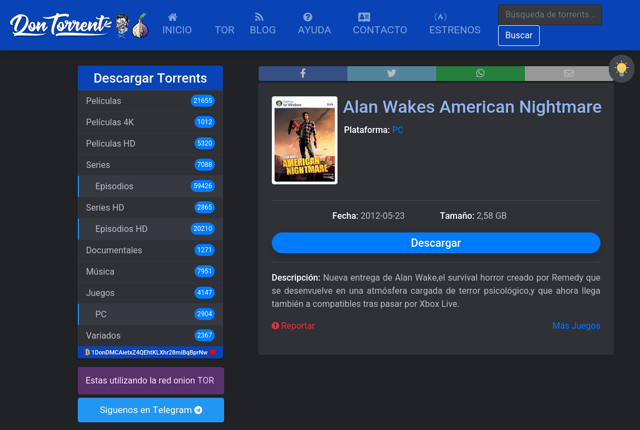Viewport: 640px width, 430px height.
Task: Open PC subcategory in sidebar
Action: tap(150, 314)
